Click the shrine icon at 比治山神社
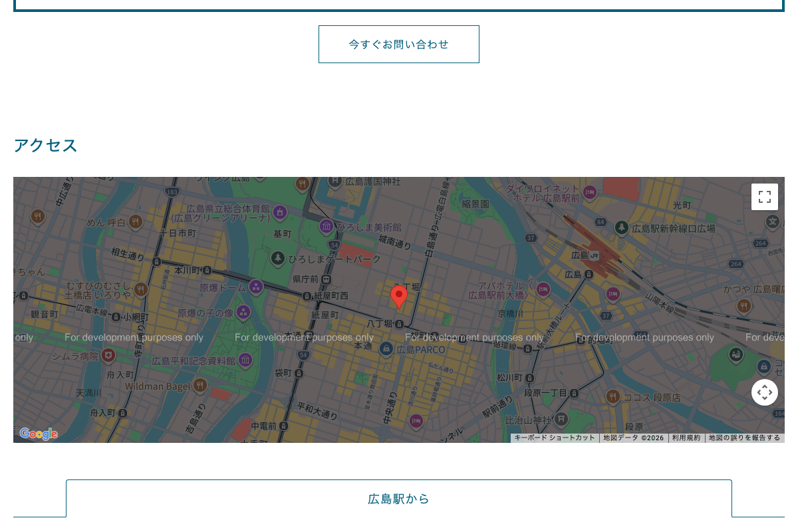The height and width of the screenshot is (532, 798). (x=561, y=419)
